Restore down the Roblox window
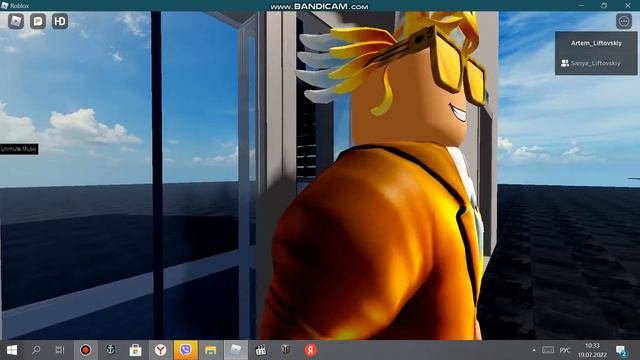This screenshot has width=640, height=360. [604, 5]
